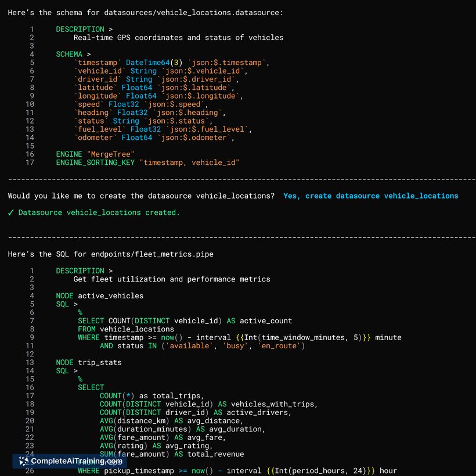Select heading "Here's the SQL for endpoints/fleet_metrics.pipe"
Viewport: 476px width, 476px height.
pos(110,254)
